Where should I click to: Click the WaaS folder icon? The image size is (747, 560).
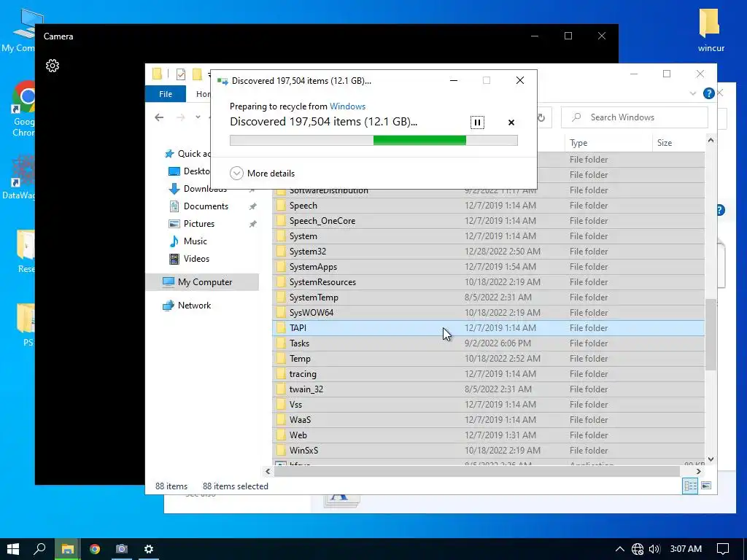(x=281, y=419)
